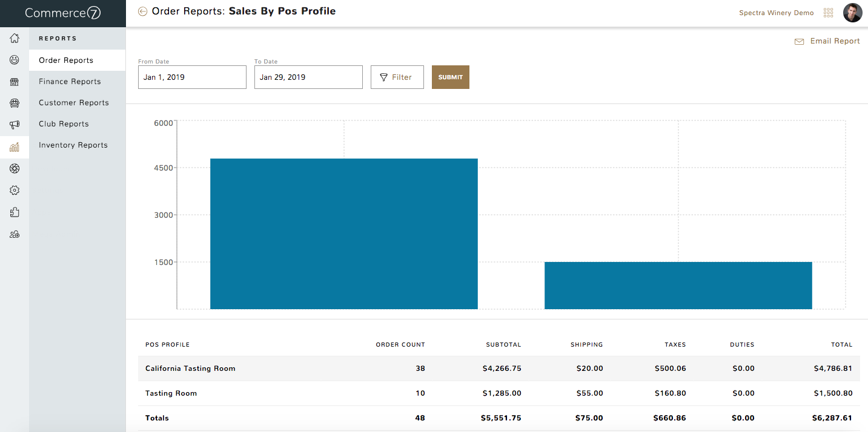This screenshot has height=432, width=868.
Task: Open the smiley face customers icon
Action: click(15, 60)
